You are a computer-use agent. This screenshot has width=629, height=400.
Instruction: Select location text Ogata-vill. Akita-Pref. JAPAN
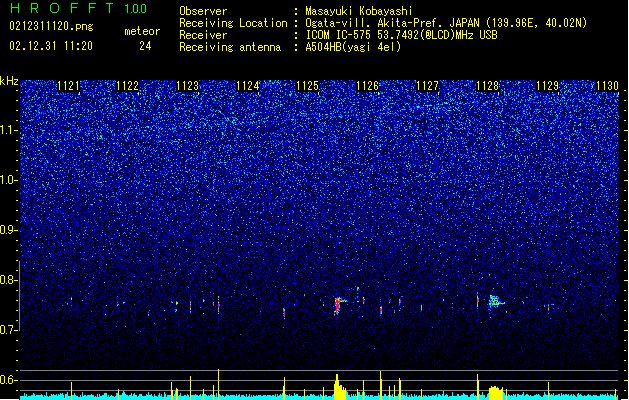(392, 23)
